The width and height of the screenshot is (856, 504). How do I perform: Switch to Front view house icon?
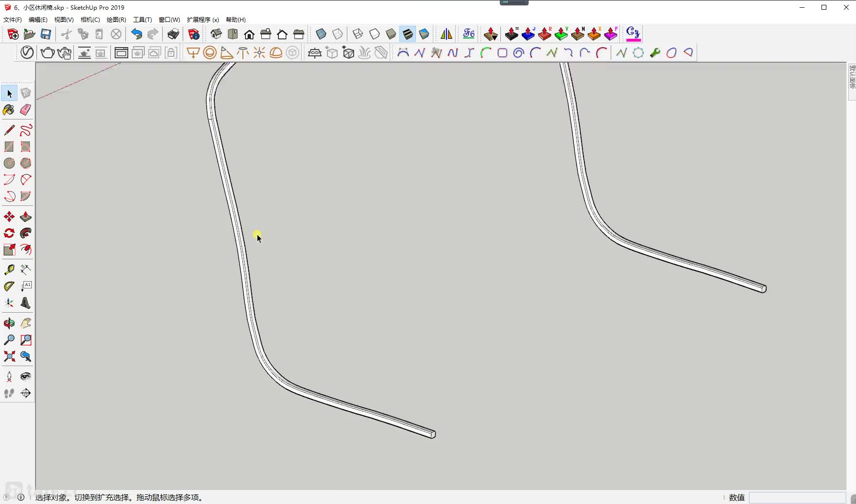249,34
